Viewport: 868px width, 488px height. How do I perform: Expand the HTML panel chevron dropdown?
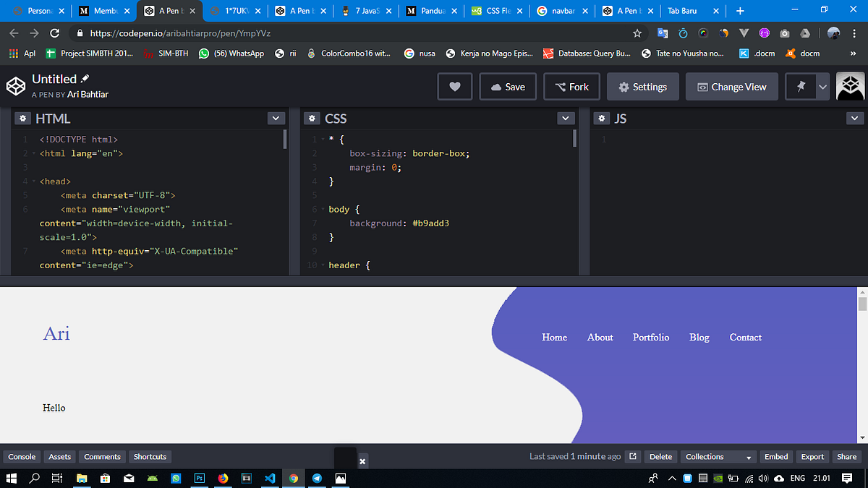click(276, 118)
